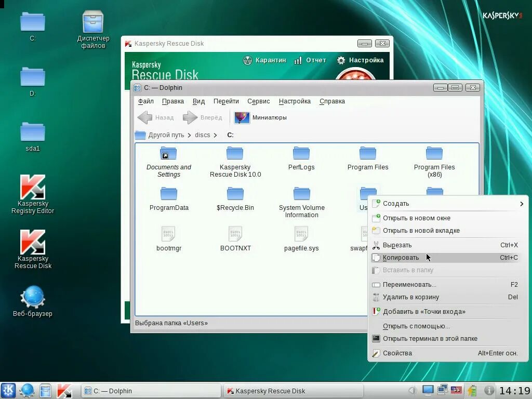
Task: Select the Program Files (x86) folder
Action: coord(434,162)
